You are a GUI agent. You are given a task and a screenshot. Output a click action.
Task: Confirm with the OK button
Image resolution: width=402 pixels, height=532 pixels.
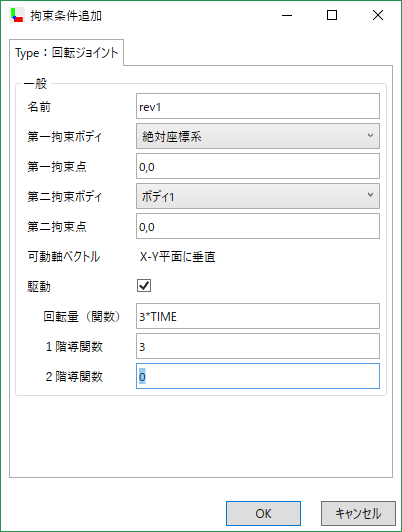[263, 513]
